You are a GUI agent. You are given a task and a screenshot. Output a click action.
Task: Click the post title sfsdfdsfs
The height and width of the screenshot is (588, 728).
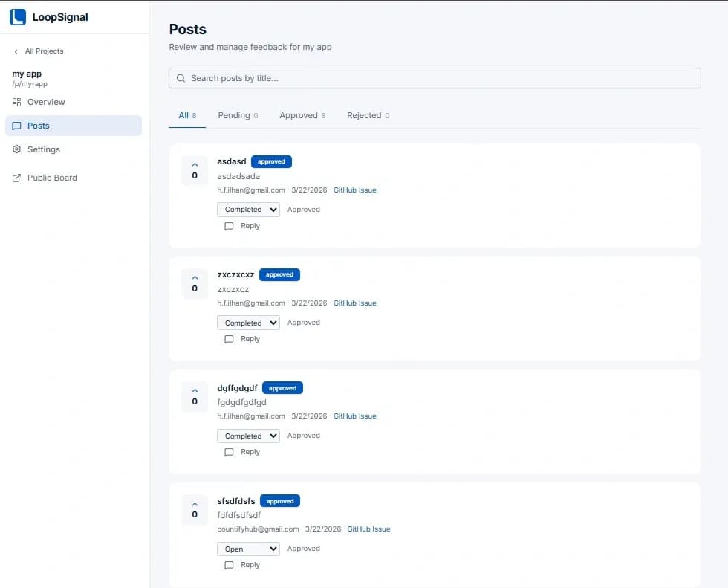pyautogui.click(x=236, y=501)
